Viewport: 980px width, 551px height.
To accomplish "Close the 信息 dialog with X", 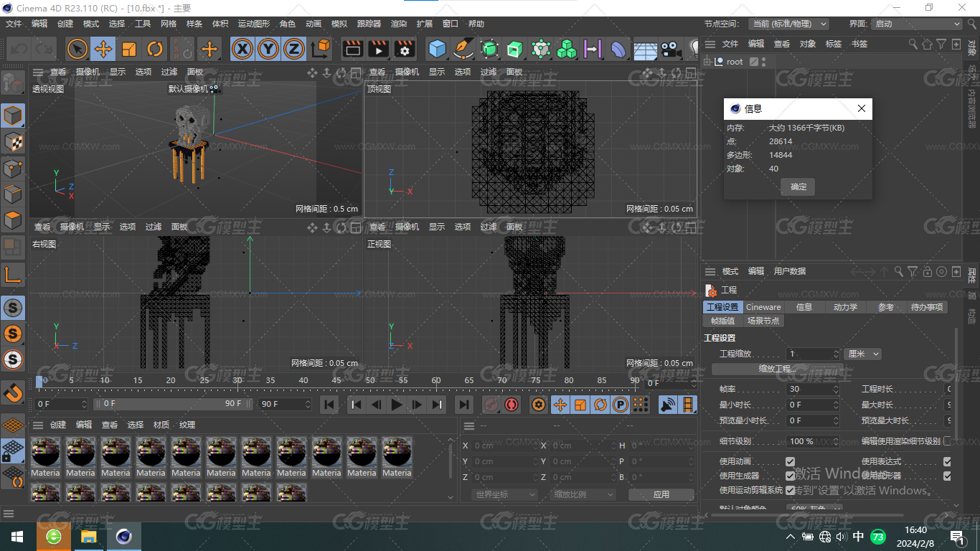I will (x=862, y=109).
